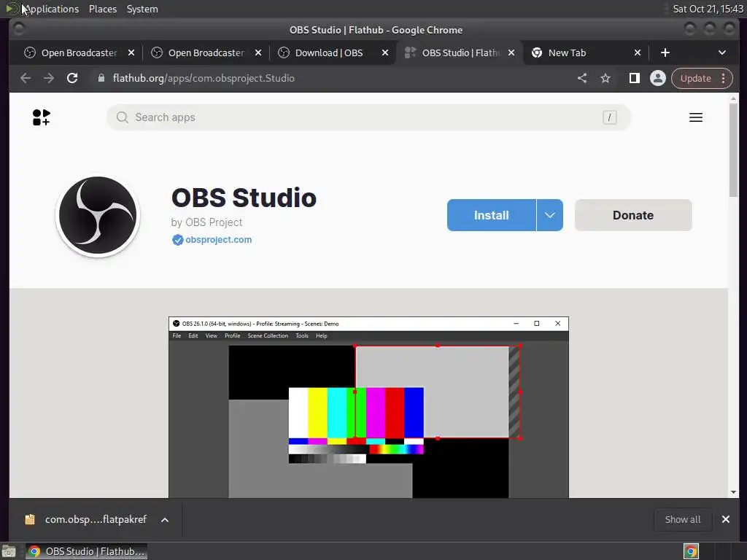This screenshot has height=560, width=747.
Task: Switch to the Download | OBS tab
Action: tap(329, 52)
